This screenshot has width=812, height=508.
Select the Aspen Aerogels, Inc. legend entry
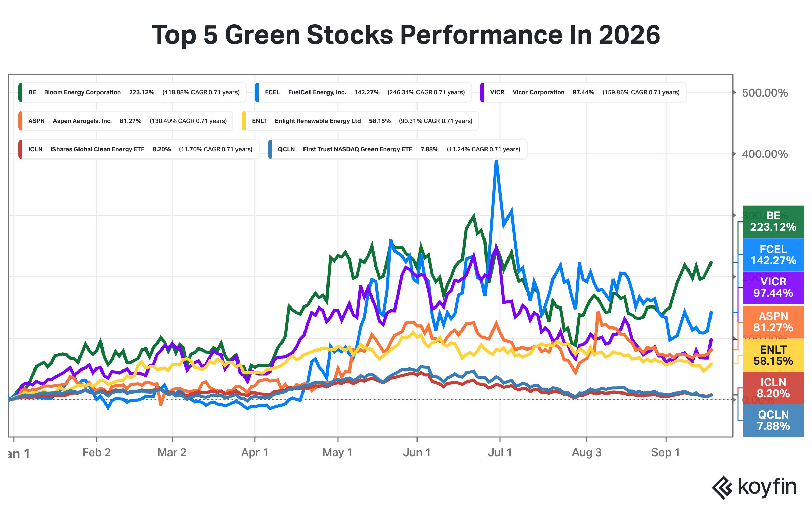pos(126,121)
